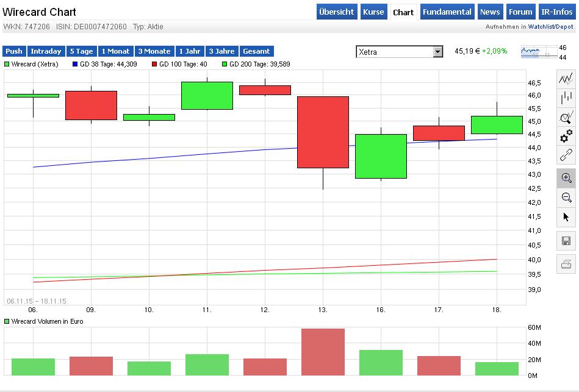
Task: Activate the zoom in magnifier tool
Action: (566, 178)
